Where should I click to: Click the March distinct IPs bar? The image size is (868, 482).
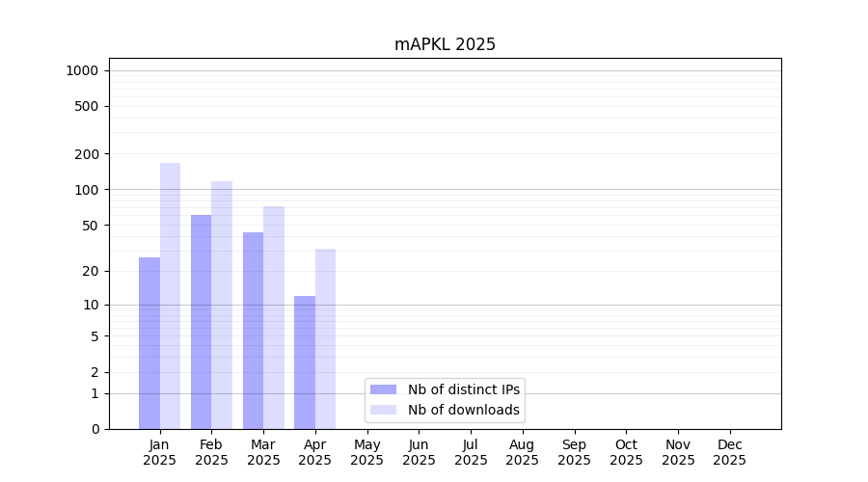[253, 331]
